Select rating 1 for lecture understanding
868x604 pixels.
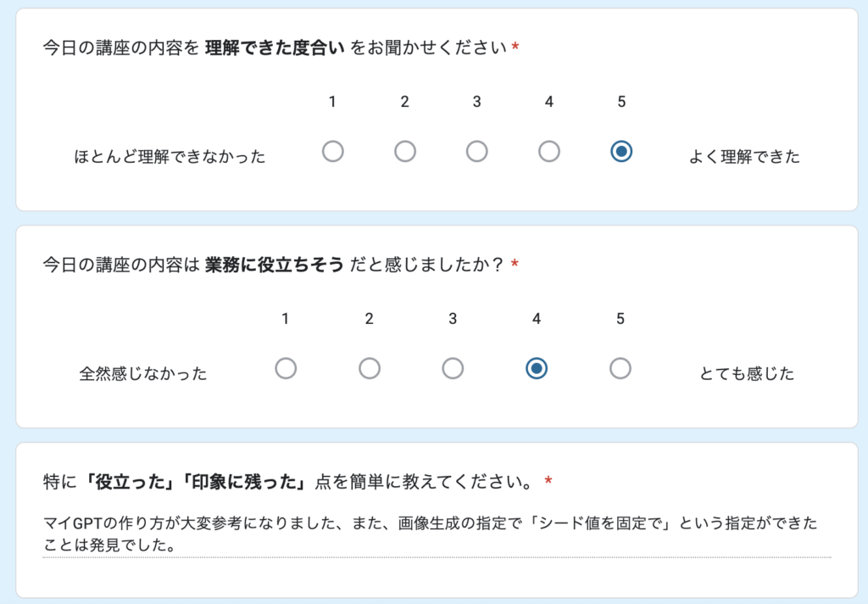point(333,152)
